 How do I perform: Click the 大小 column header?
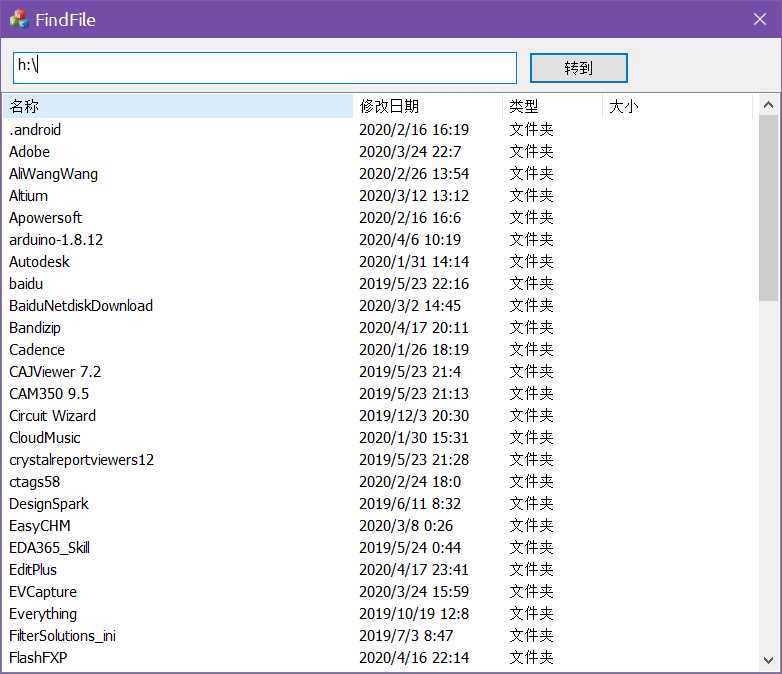(x=677, y=106)
